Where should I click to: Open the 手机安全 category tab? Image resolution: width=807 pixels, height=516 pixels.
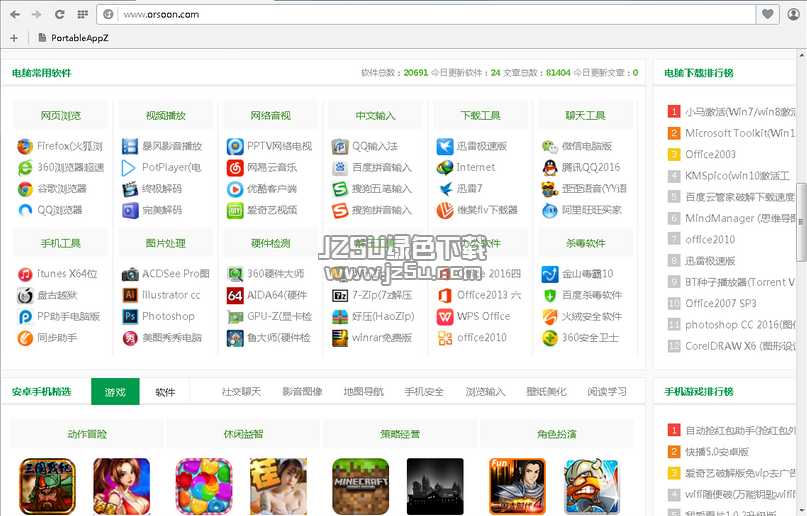(x=424, y=392)
